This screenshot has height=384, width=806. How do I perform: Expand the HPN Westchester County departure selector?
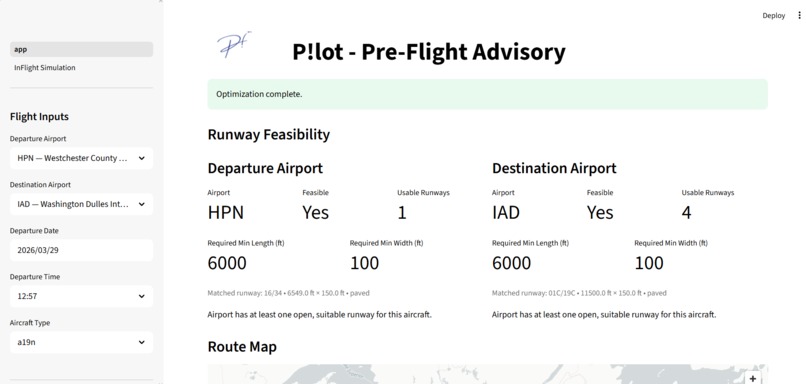(81, 158)
